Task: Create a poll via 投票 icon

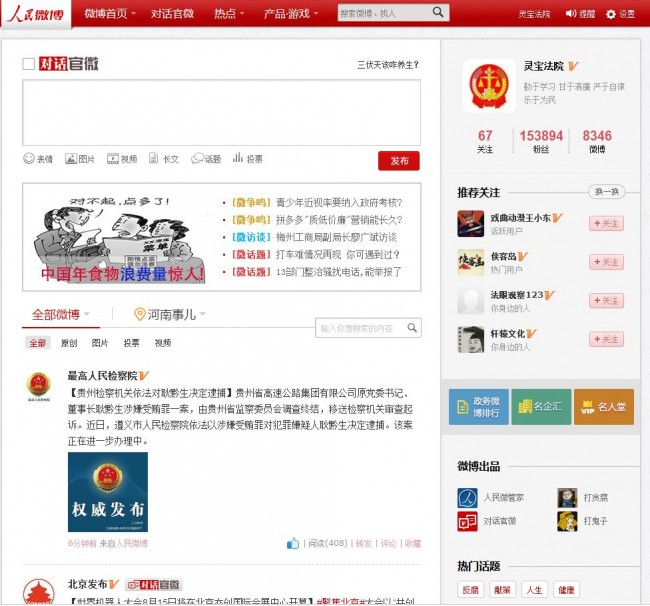Action: pyautogui.click(x=238, y=158)
